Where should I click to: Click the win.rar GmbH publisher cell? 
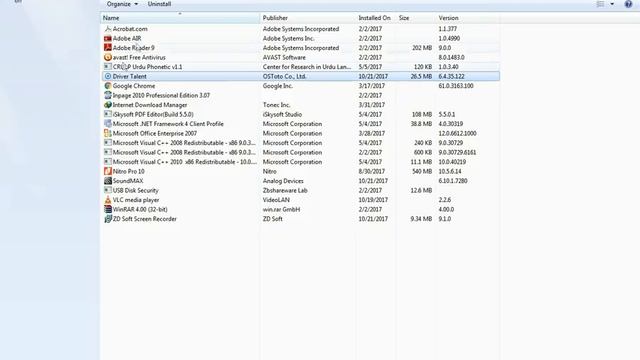(281, 209)
